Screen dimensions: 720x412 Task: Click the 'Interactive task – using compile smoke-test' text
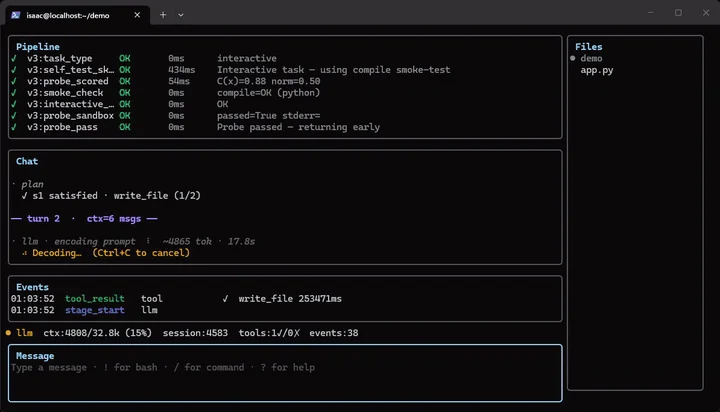(334, 70)
